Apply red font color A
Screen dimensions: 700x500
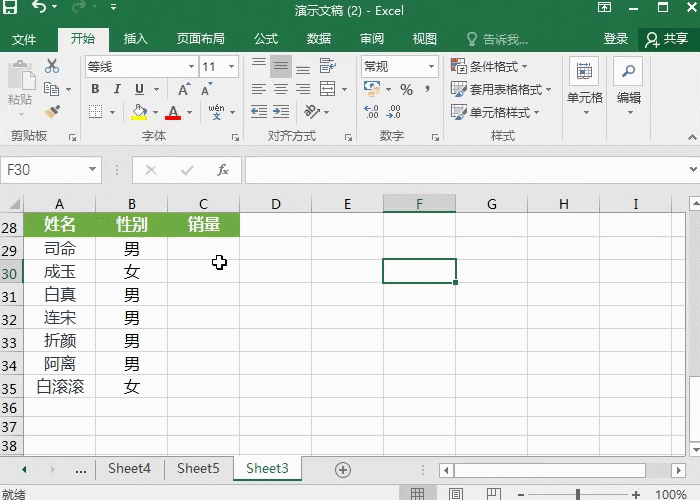coord(173,112)
